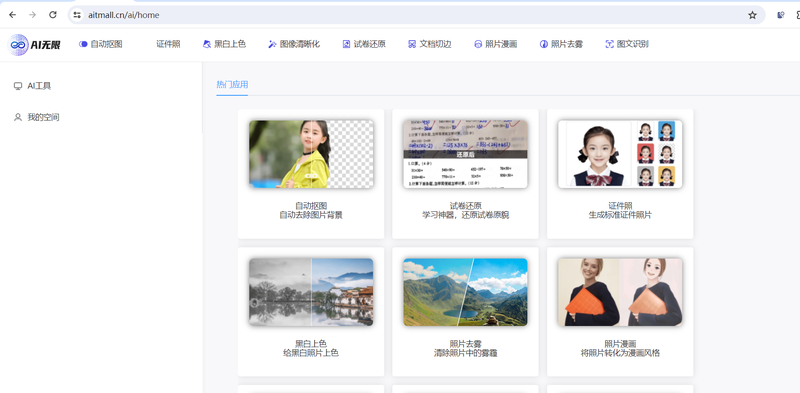The height and width of the screenshot is (393, 800).
Task: Bookmark this page with the star icon
Action: pyautogui.click(x=753, y=15)
